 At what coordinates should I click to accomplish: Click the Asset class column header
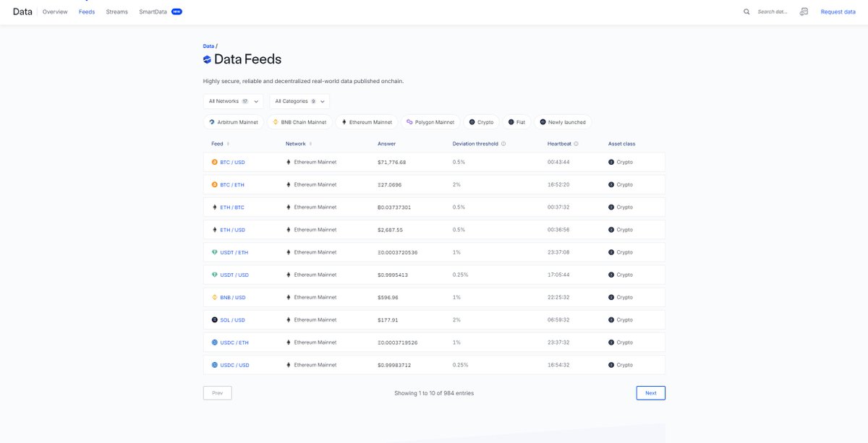(622, 144)
